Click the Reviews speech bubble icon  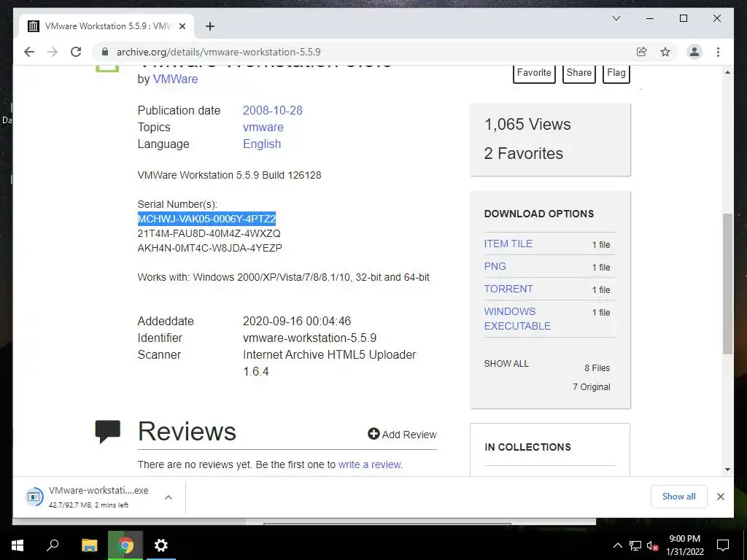point(108,432)
